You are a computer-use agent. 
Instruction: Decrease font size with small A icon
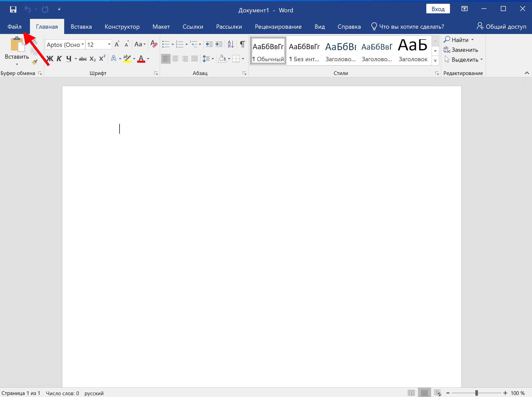pyautogui.click(x=127, y=44)
